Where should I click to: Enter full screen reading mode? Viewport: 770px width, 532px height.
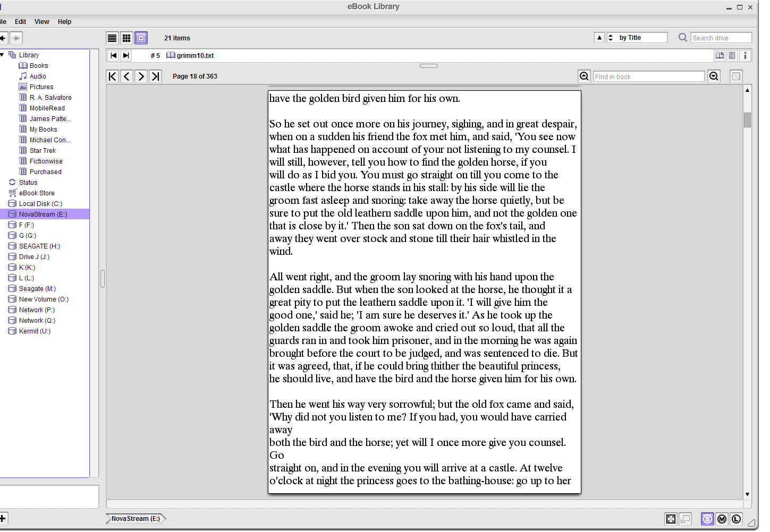tap(671, 519)
